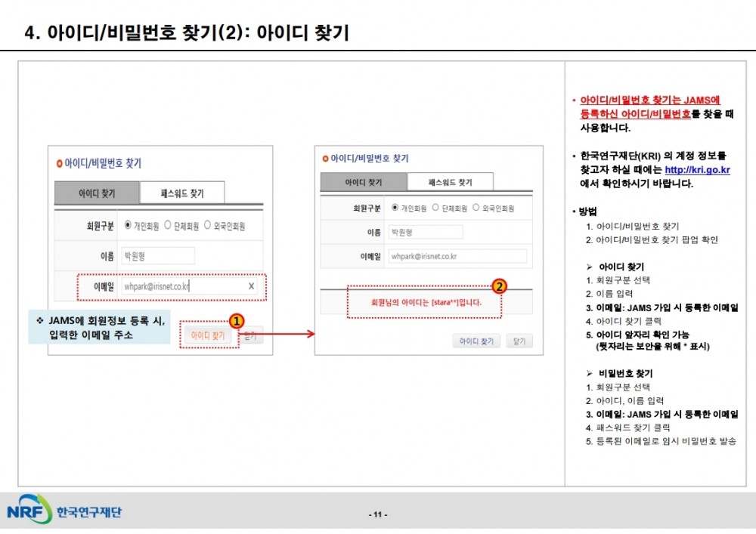Select 개인회원 radio in right popup
756x534 pixels.
pos(395,208)
